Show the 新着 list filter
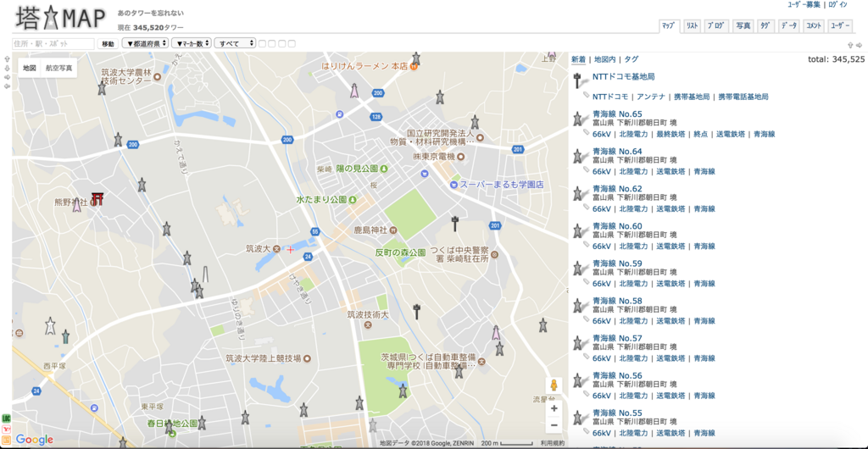Viewport: 868px width, 449px height. (x=578, y=59)
